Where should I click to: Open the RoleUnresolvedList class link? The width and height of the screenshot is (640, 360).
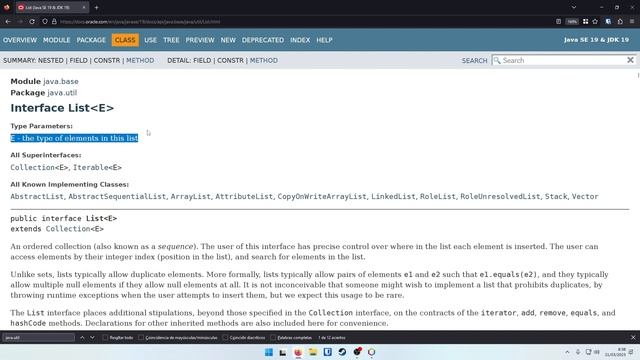pos(500,196)
